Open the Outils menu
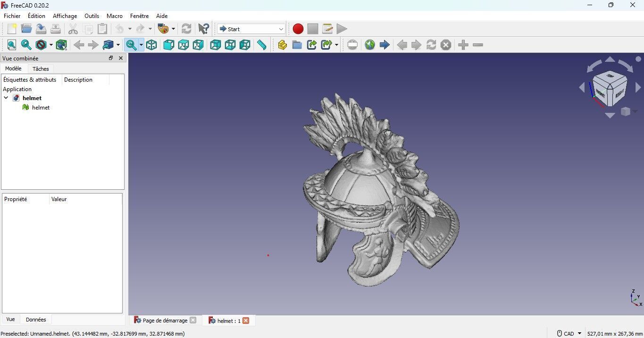 point(92,16)
